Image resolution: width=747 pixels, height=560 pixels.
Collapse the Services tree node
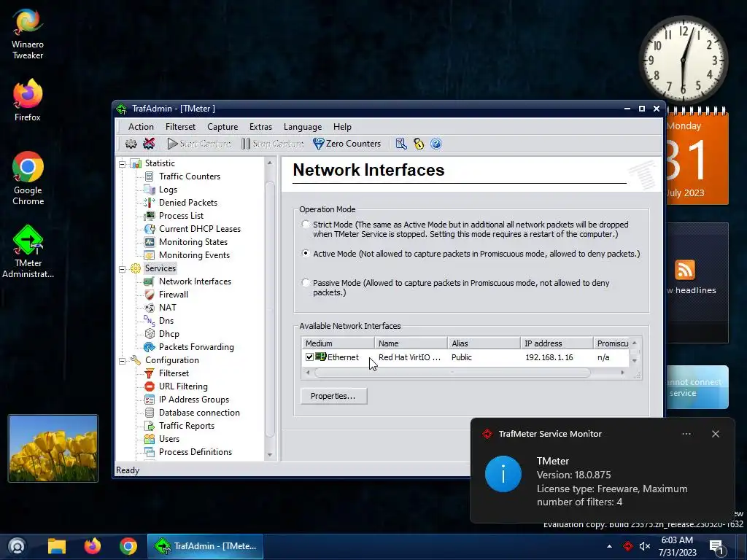pos(122,269)
